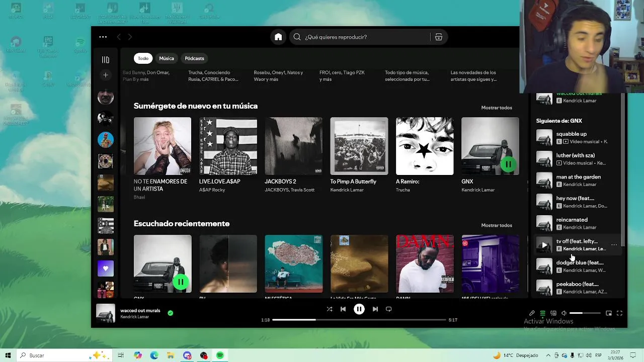Image resolution: width=644 pixels, height=362 pixels.
Task: Pause GNX via green button on Sumérgete card
Action: coord(508,164)
